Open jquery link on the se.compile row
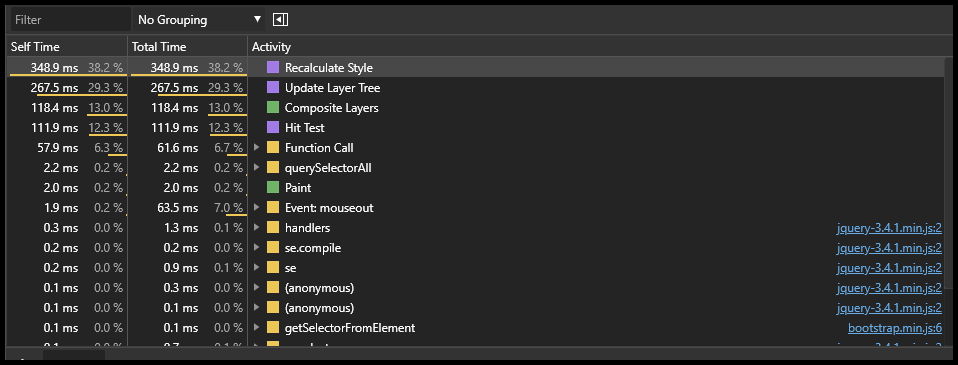 [x=889, y=248]
